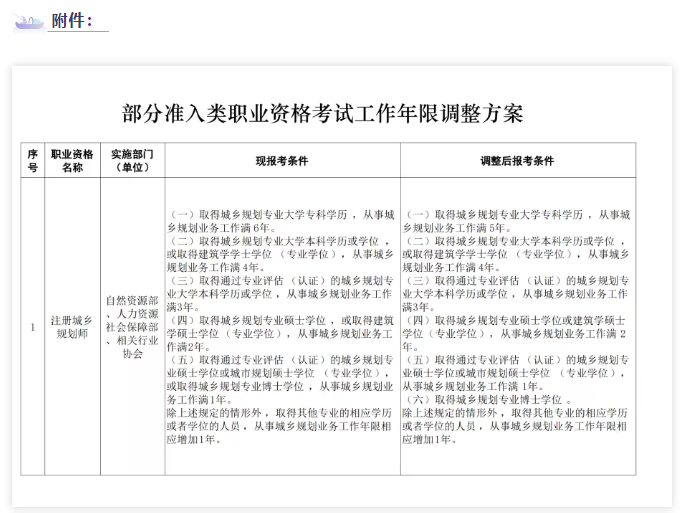
Task: Select row number 1 cell
Action: pyautogui.click(x=32, y=327)
